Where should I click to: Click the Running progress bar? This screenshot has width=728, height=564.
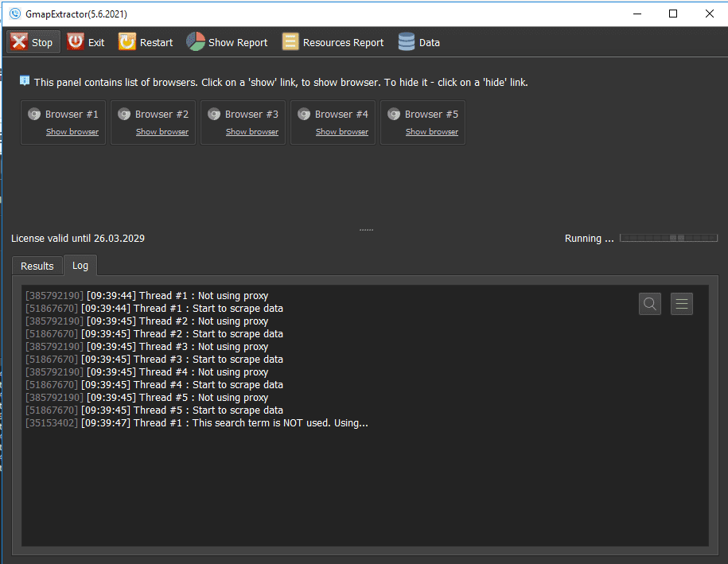[668, 238]
